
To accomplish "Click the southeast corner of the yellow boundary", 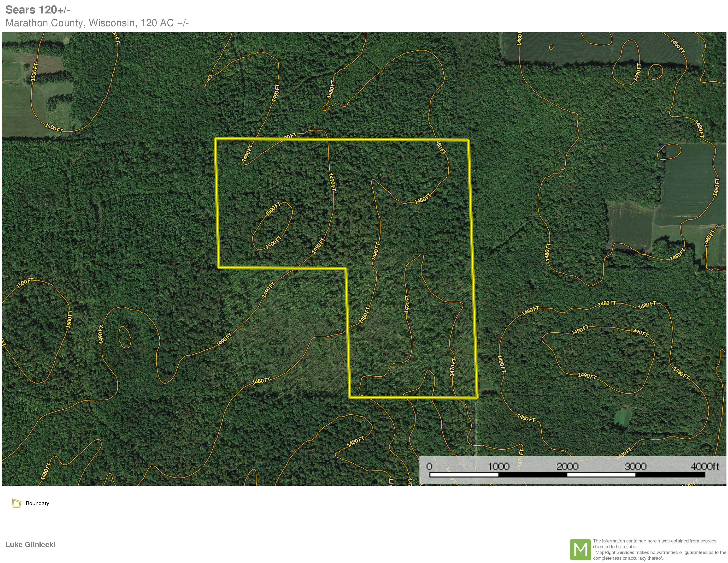I will click(477, 397).
